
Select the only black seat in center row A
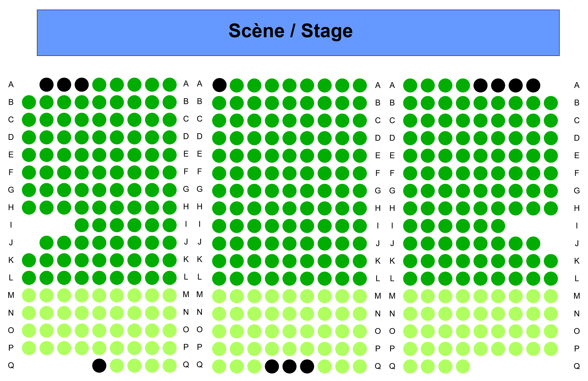[219, 85]
